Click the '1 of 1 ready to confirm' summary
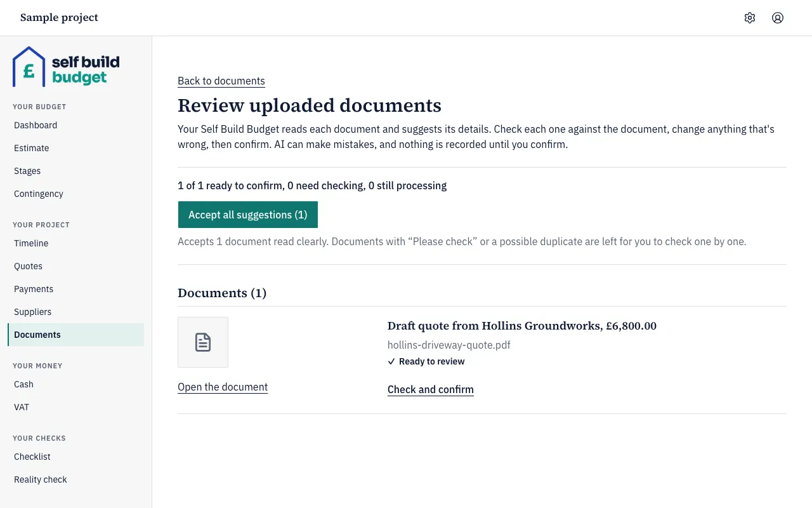This screenshot has height=508, width=812. [x=312, y=185]
